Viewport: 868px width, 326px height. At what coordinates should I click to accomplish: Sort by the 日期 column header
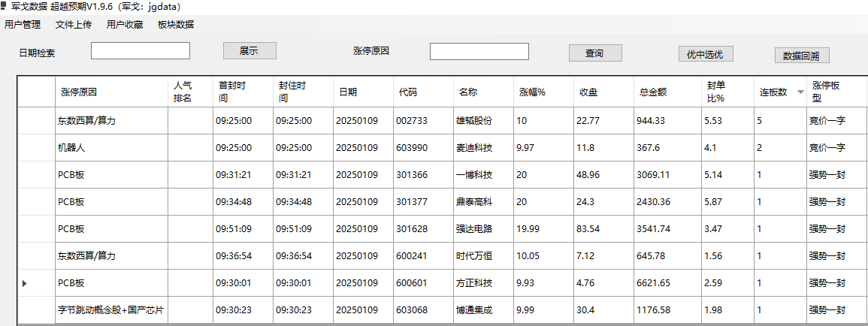click(x=363, y=92)
